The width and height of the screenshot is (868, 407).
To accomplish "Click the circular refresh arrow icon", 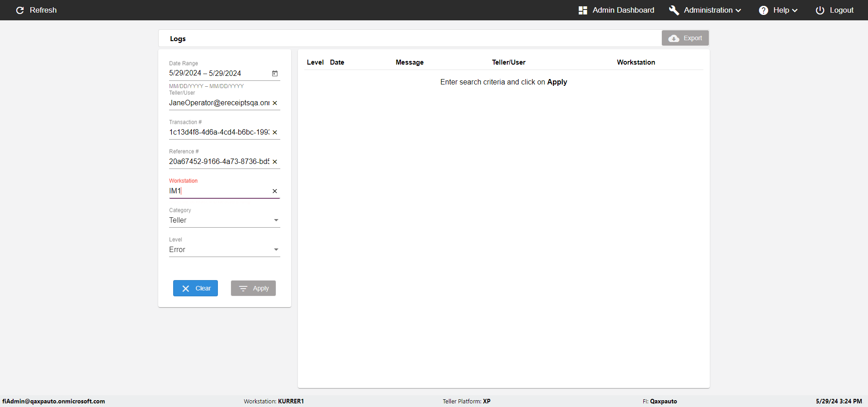I will (x=20, y=10).
